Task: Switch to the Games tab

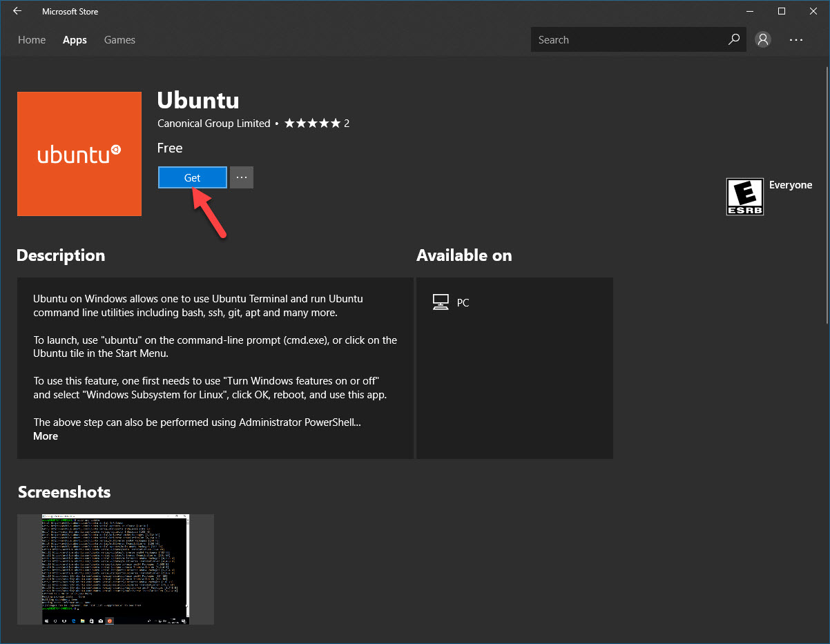Action: point(119,39)
